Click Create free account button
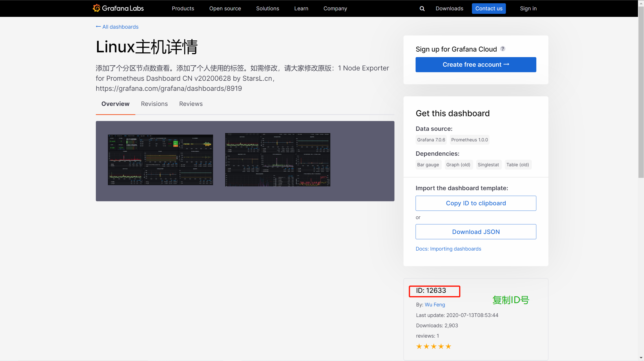Viewport: 644px width, 361px height. [476, 65]
